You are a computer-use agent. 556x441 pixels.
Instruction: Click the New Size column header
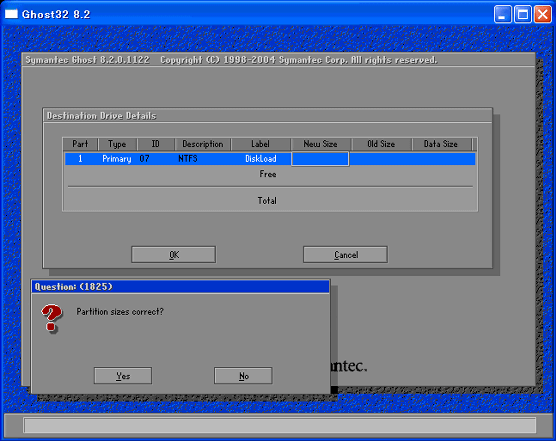click(320, 144)
